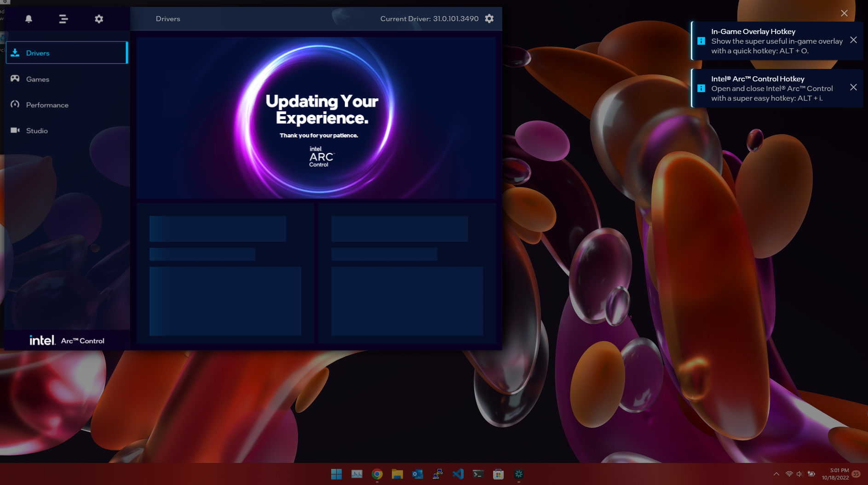Screen dimensions: 868x485
Task: Open the notifications bell icon
Action: 29,19
